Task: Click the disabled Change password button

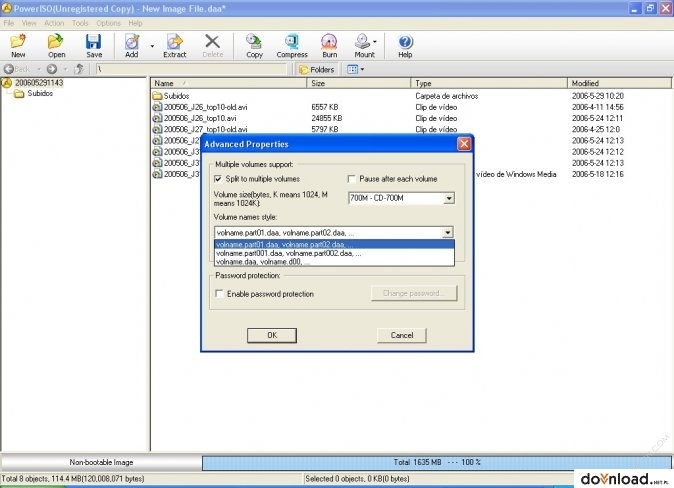Action: point(414,293)
